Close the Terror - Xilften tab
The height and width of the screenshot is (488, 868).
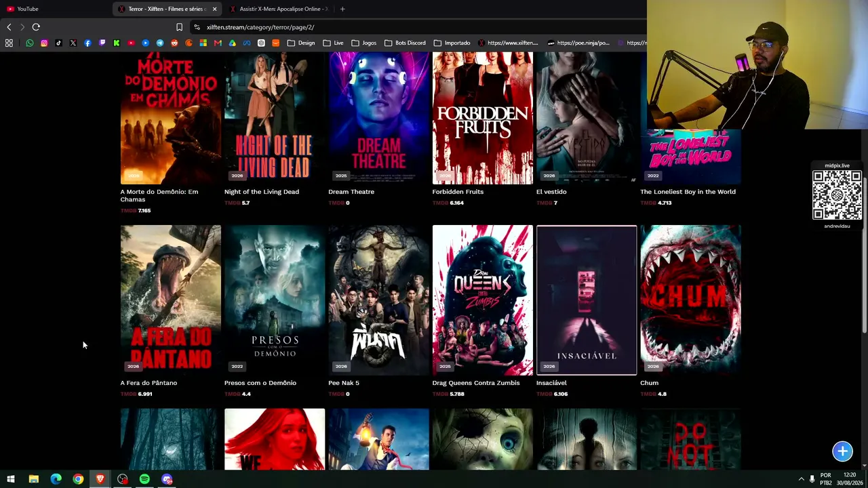pos(214,9)
